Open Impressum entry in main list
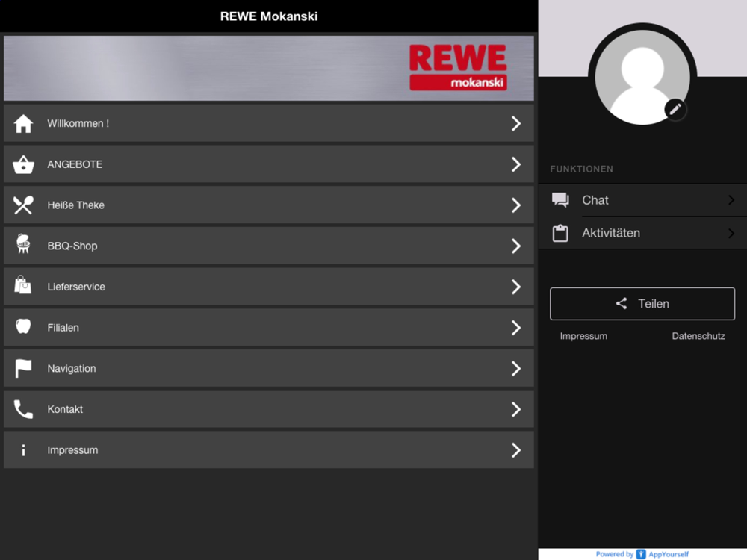Image resolution: width=747 pixels, height=560 pixels. (x=269, y=450)
